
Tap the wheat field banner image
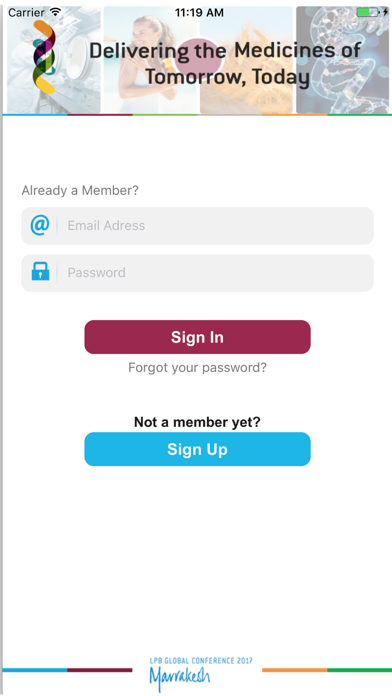point(246,59)
